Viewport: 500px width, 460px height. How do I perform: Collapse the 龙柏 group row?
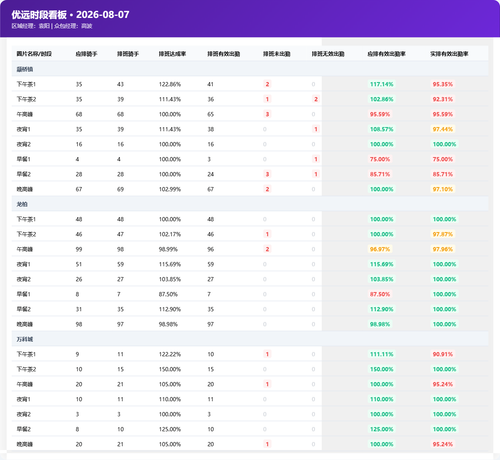[x=250, y=204]
